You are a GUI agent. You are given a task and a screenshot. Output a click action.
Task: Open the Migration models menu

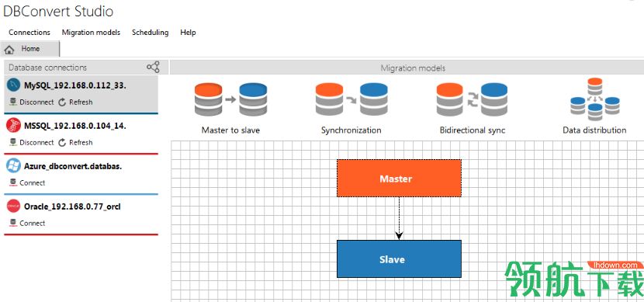tap(91, 33)
